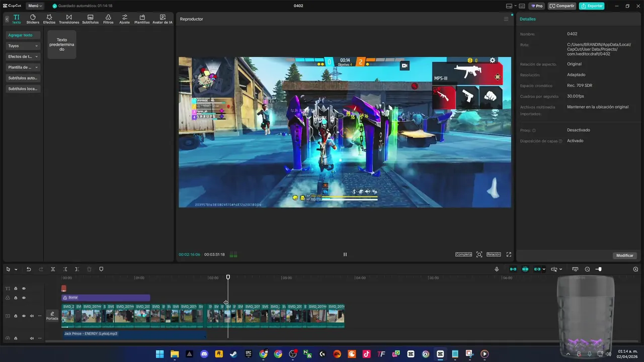This screenshot has width=644, height=362.
Task: Click the Pro badge button
Action: point(536,6)
